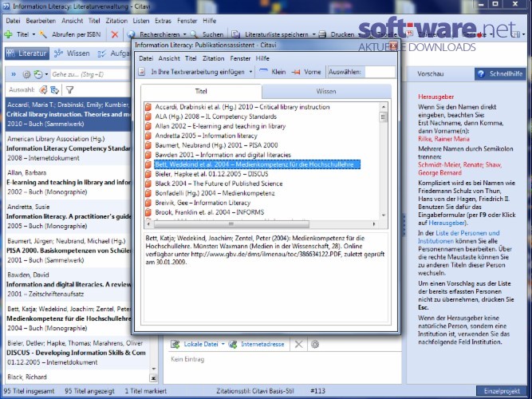Select Baumert, Neubrand (Hg.) 2001 – PISA 2000
532x399 pixels.
coord(216,145)
